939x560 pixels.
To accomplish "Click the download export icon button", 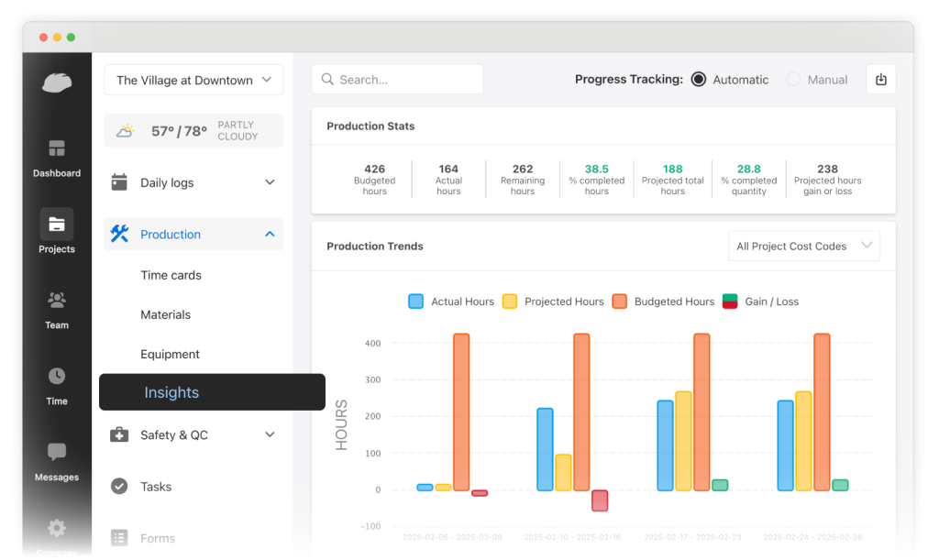I will (x=880, y=80).
